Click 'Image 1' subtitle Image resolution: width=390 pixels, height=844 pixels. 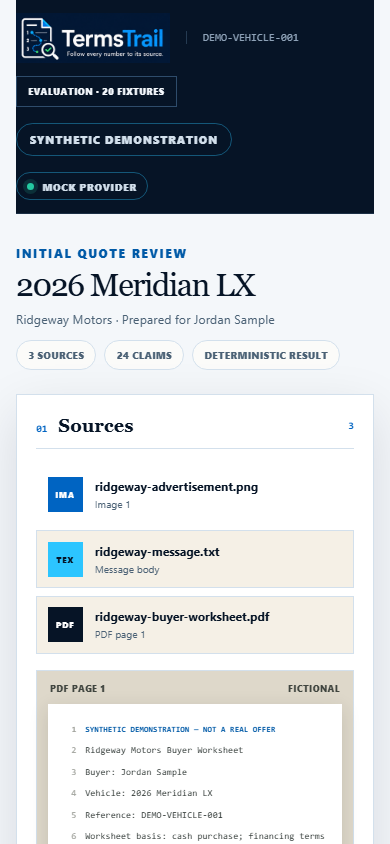[112, 505]
